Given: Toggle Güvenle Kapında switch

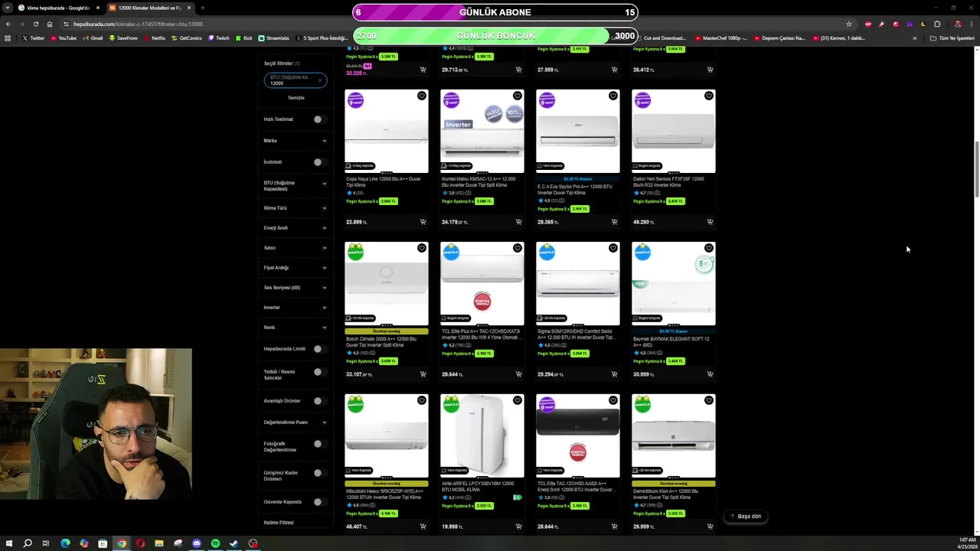Looking at the screenshot, I should [319, 502].
